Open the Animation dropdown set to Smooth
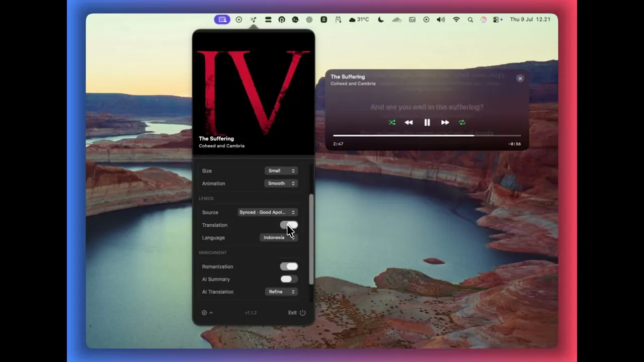 point(281,184)
